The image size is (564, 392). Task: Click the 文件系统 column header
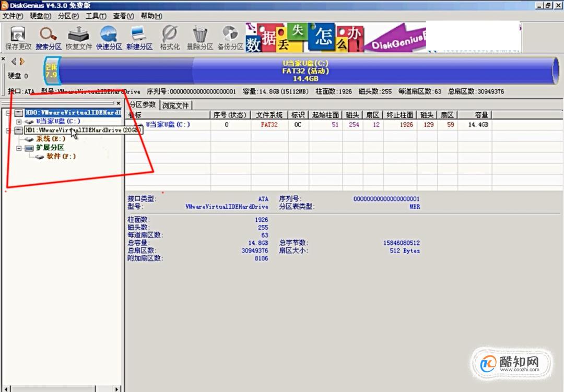269,115
